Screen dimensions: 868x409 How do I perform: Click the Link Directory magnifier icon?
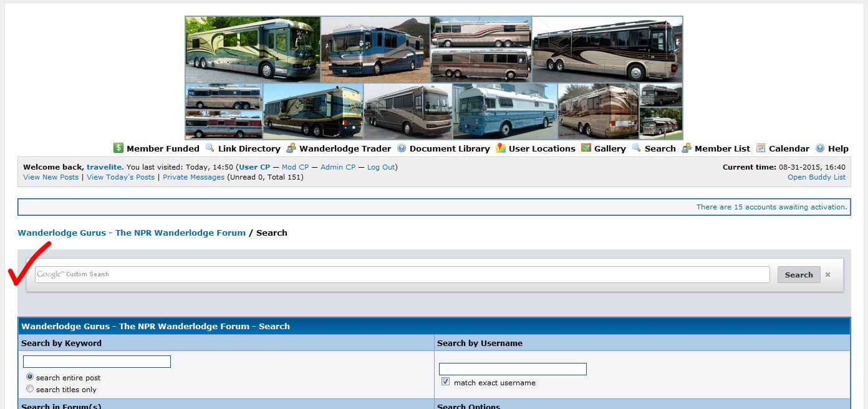point(210,148)
